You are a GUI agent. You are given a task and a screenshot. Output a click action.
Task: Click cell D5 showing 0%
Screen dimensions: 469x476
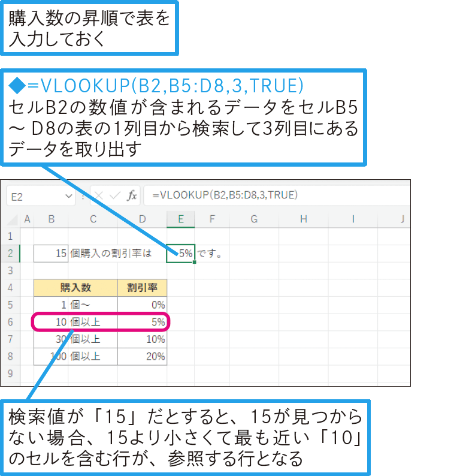(x=142, y=305)
